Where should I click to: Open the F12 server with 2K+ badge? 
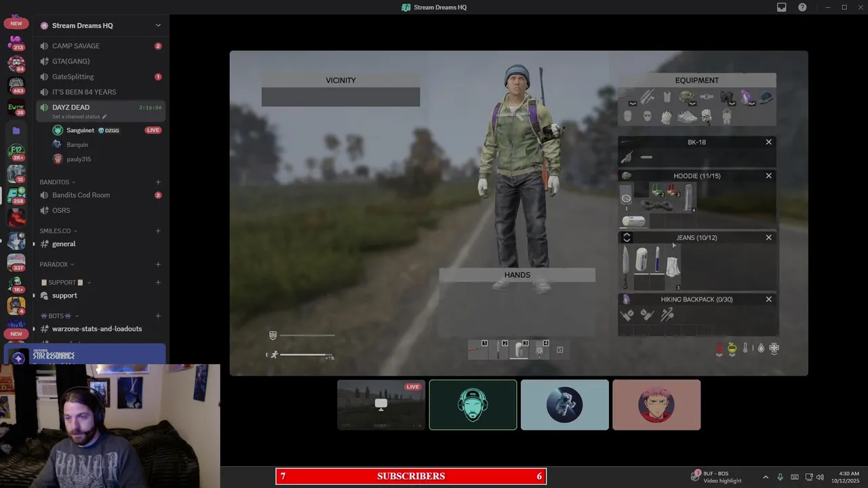tap(16, 152)
